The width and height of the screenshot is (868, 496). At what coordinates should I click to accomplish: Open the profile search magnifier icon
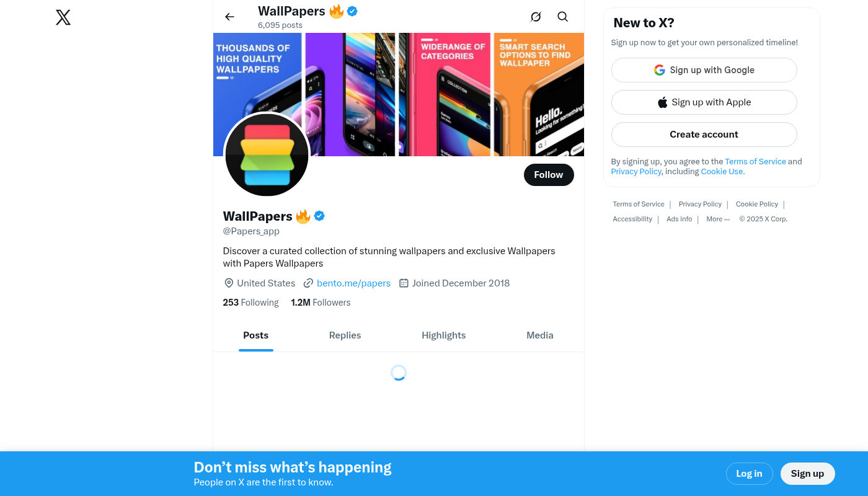pyautogui.click(x=562, y=17)
